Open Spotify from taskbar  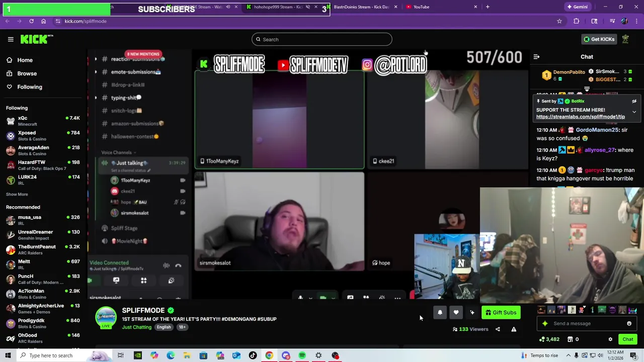click(302, 355)
